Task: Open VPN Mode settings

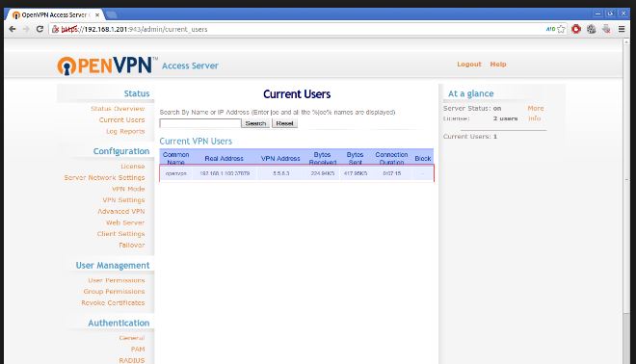Action: pyautogui.click(x=128, y=189)
